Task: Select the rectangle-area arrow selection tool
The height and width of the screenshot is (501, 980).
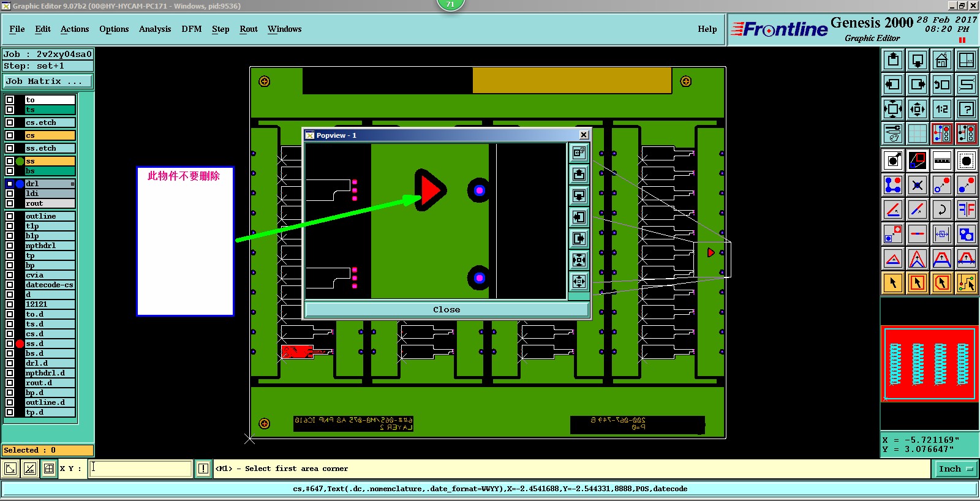Action: tap(918, 283)
